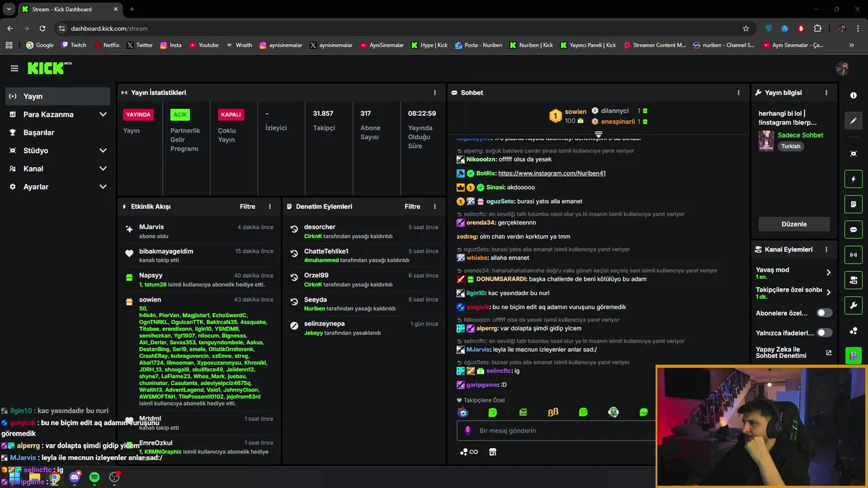Open a new browser tab
This screenshot has width=868, height=488.
coord(132,9)
